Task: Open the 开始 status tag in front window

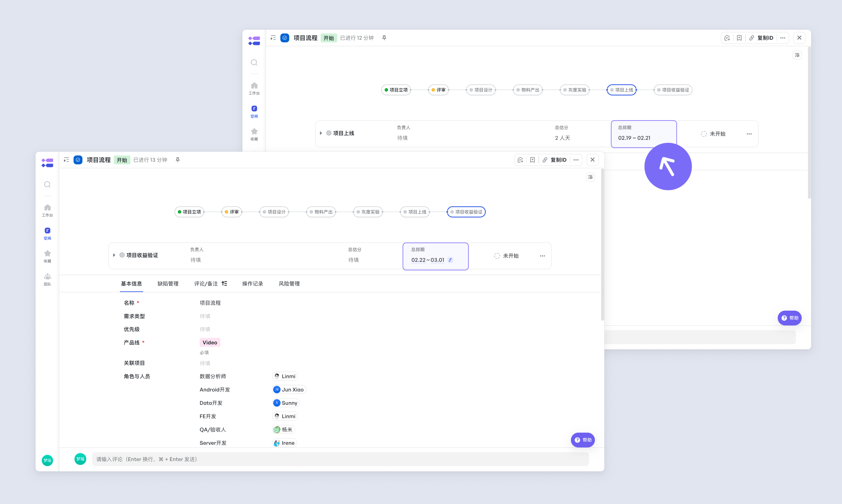Action: pos(122,160)
